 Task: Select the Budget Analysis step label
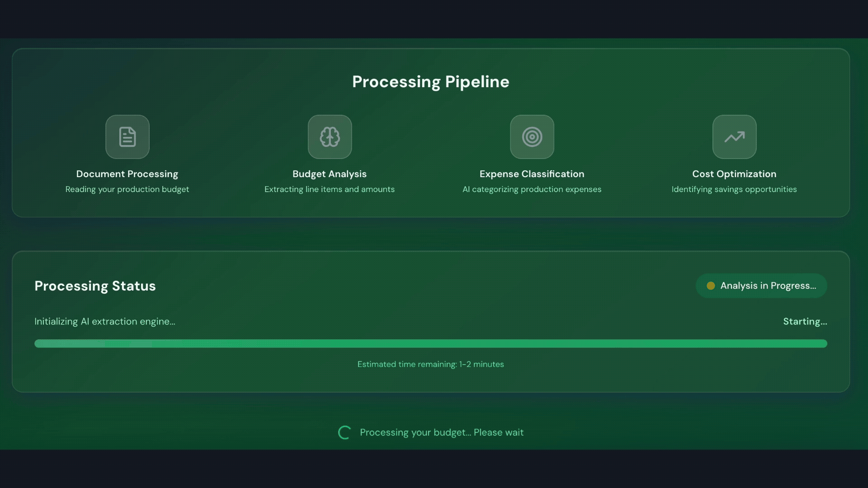click(329, 174)
